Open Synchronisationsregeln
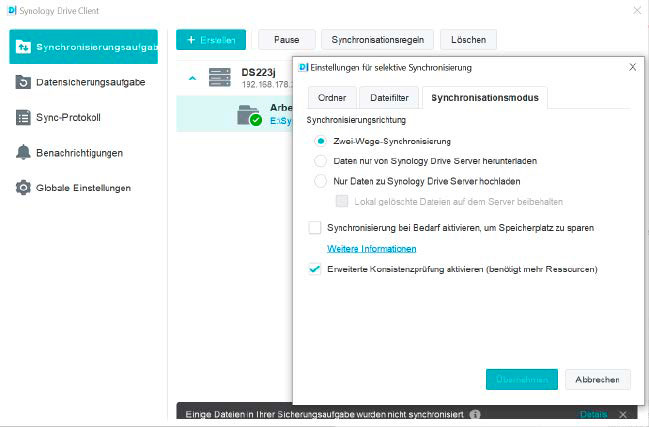The height and width of the screenshot is (427, 649). 377,40
